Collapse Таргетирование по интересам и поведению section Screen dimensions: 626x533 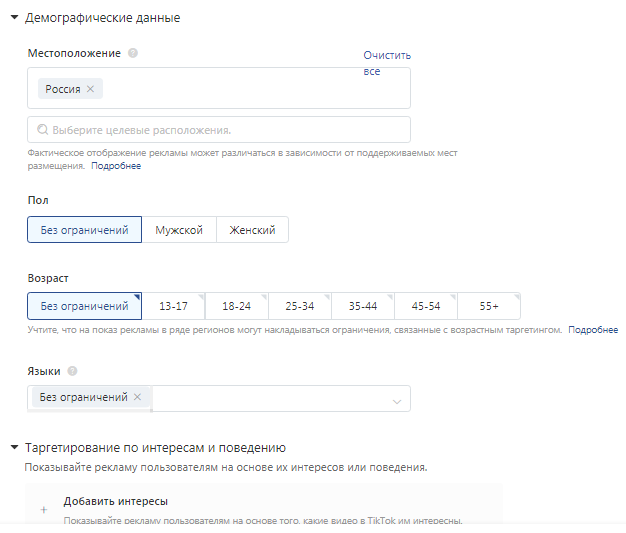coord(14,447)
